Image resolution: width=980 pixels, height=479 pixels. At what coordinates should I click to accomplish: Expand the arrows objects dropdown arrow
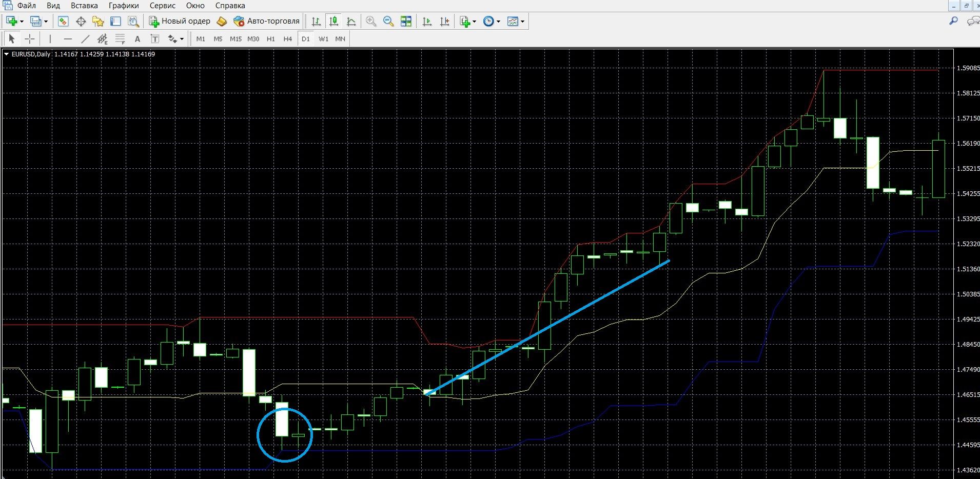[182, 39]
